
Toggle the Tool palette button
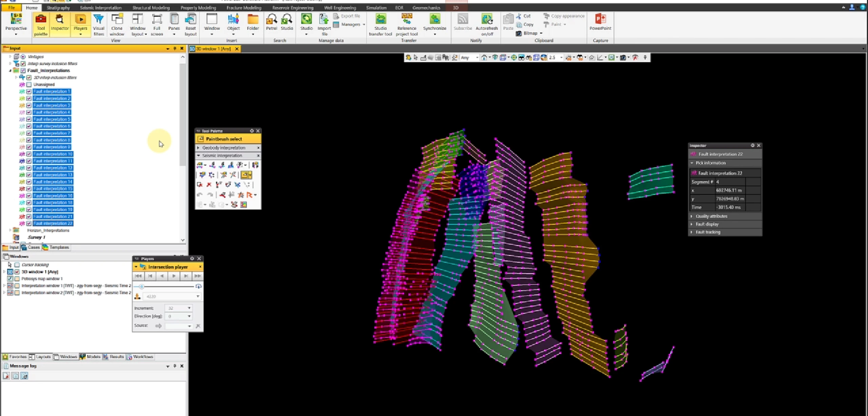click(41, 24)
